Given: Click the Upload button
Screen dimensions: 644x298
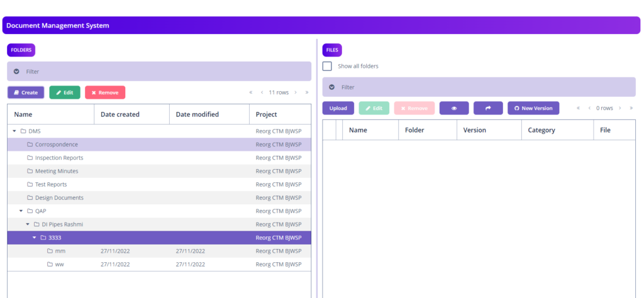Looking at the screenshot, I should tap(338, 108).
